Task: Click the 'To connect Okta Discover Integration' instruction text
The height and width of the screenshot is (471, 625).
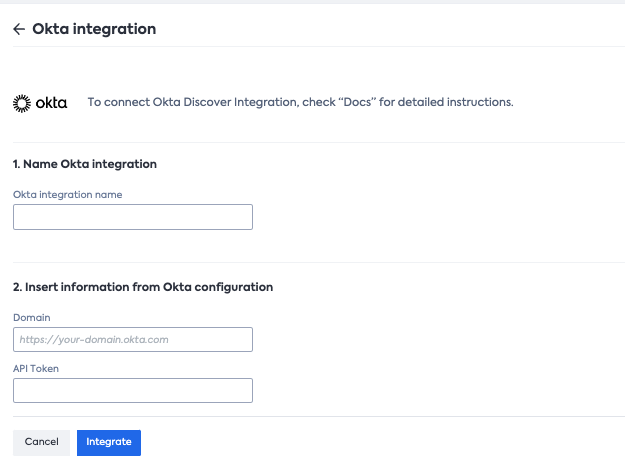Action: tap(301, 102)
